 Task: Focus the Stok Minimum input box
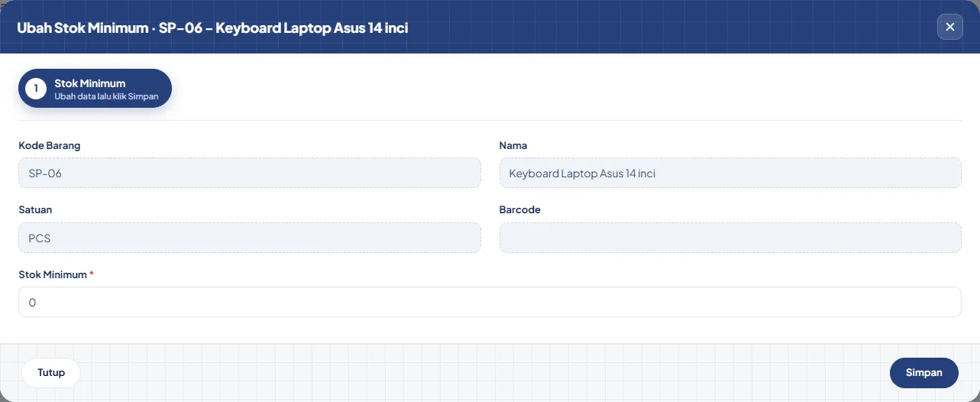[490, 302]
